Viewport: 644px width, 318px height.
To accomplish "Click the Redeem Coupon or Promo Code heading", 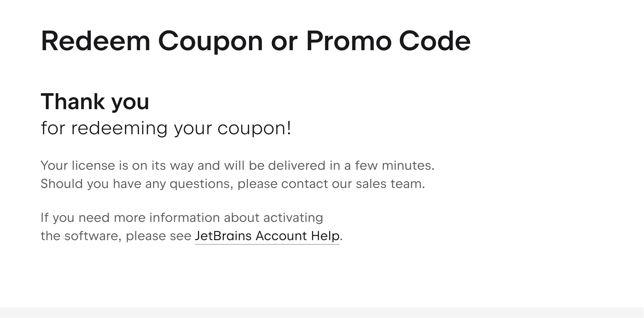I will click(x=256, y=41).
